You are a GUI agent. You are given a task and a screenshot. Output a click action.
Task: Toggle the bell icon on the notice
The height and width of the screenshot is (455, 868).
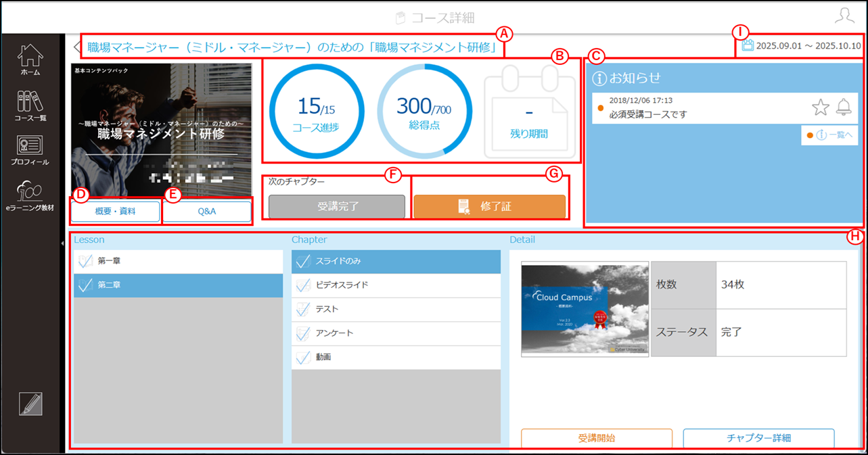(843, 107)
